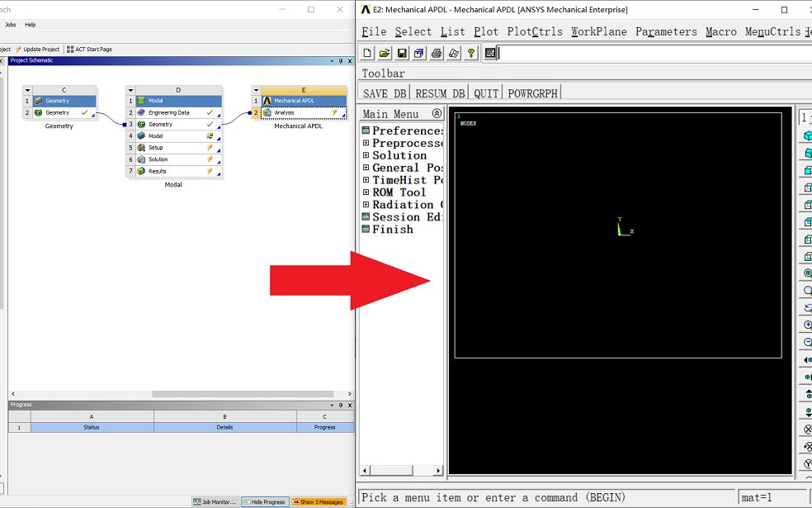Click the zoom-to-fit circle icon

[807, 273]
